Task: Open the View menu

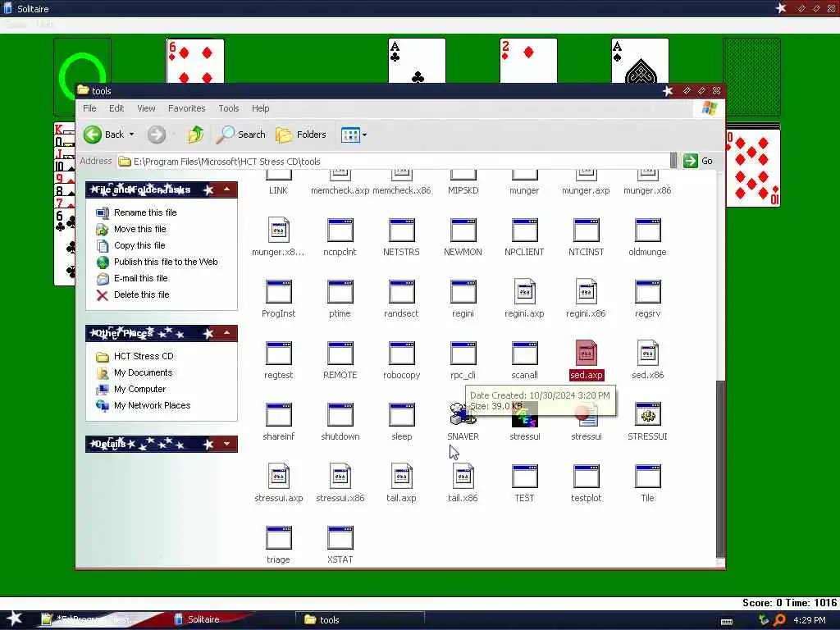Action: click(x=146, y=108)
